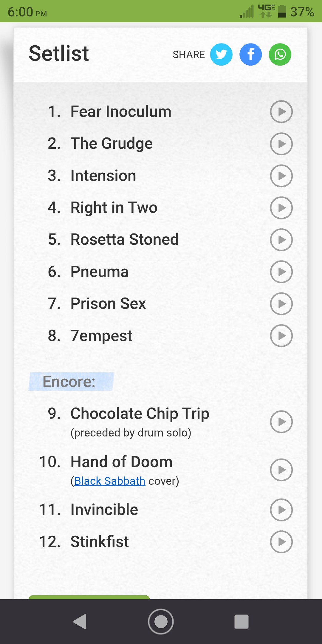Play Invincible track
Image resolution: width=322 pixels, height=644 pixels.
[x=281, y=510]
